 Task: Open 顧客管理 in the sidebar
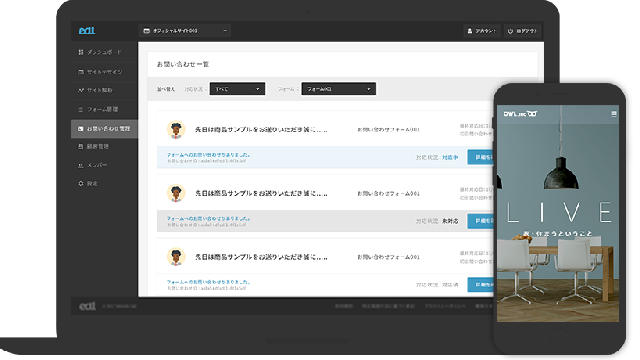click(x=104, y=147)
